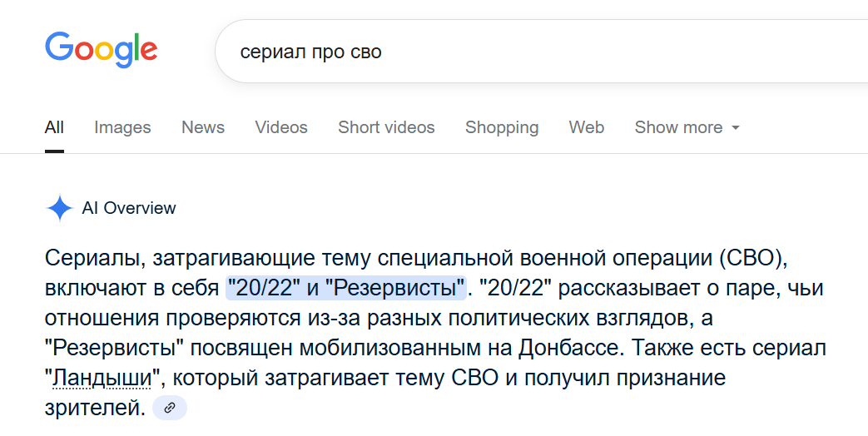Screen dimensions: 868x436
Task: Click the highlighted "Резервисты" title
Action: [394, 288]
